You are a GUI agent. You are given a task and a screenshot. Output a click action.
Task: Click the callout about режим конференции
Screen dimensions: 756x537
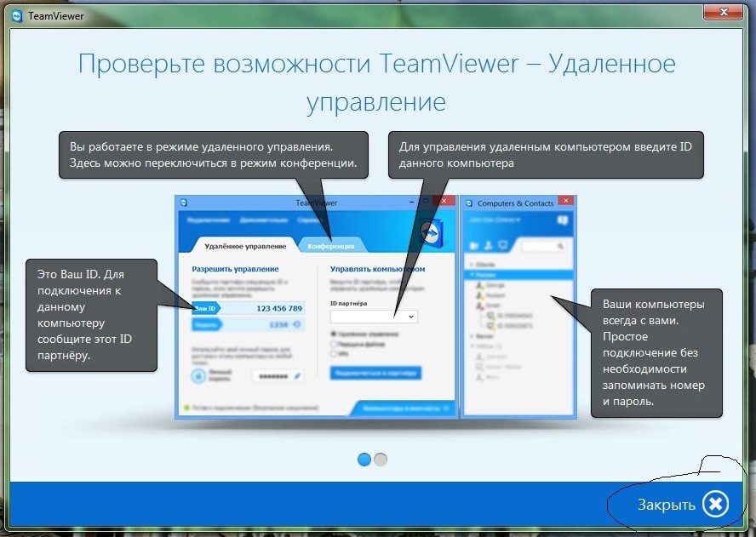click(213, 155)
